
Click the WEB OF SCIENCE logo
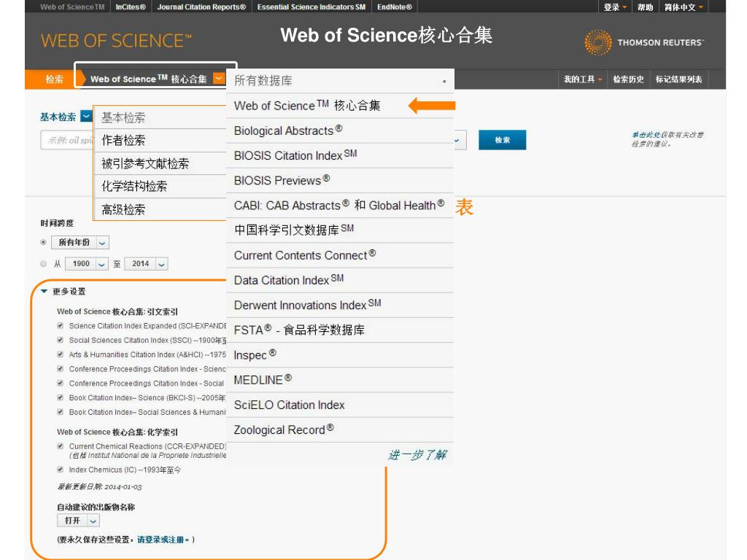116,41
